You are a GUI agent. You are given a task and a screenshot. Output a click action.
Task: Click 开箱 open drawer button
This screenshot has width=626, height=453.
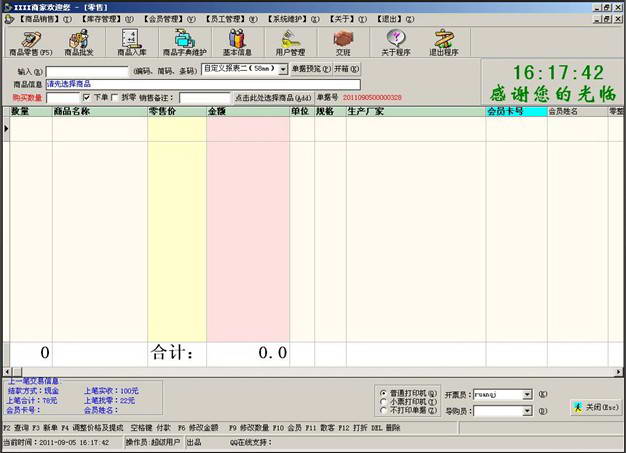(347, 69)
